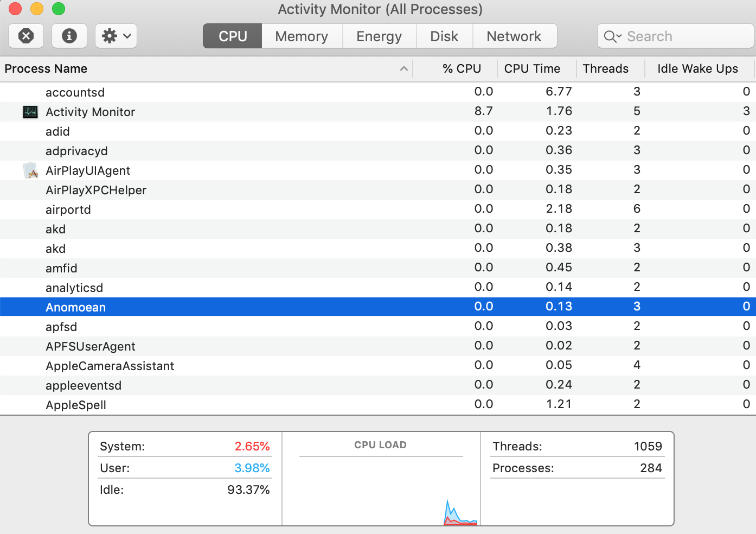Sort by Process Name column header

[206, 69]
